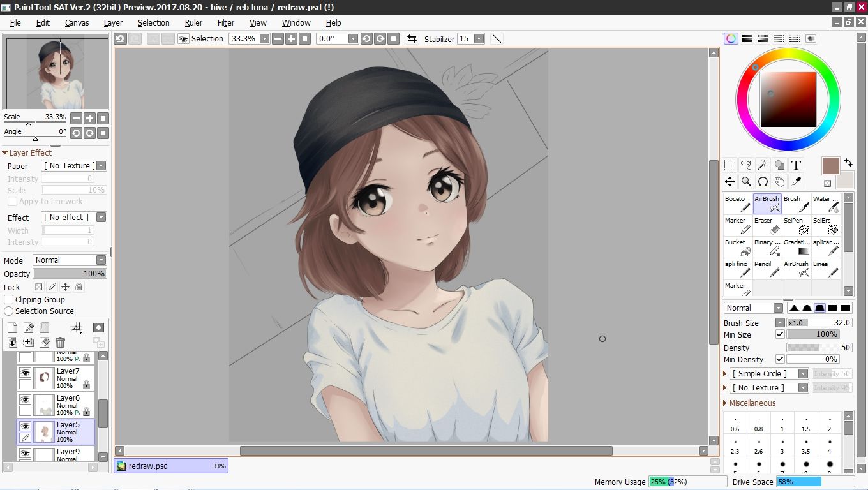868x490 pixels.
Task: Select the Pencil tool preset
Action: click(767, 269)
